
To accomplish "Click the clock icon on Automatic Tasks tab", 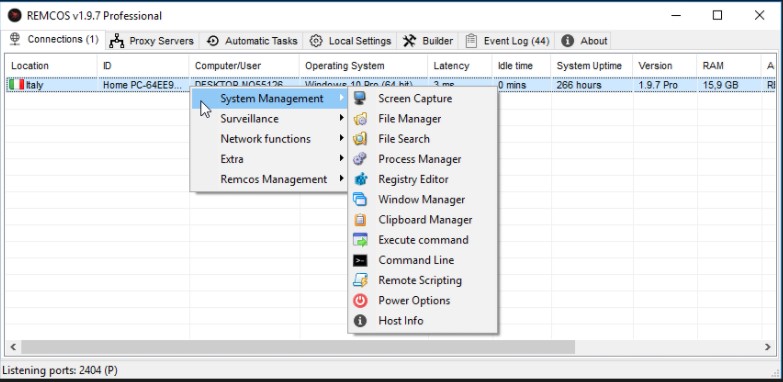I will click(x=213, y=41).
